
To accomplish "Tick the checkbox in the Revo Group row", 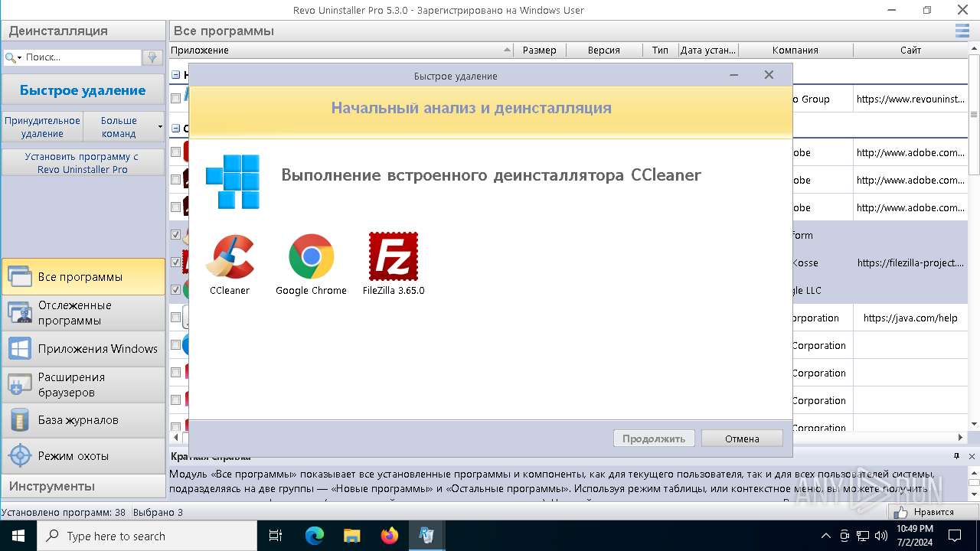I will click(176, 99).
